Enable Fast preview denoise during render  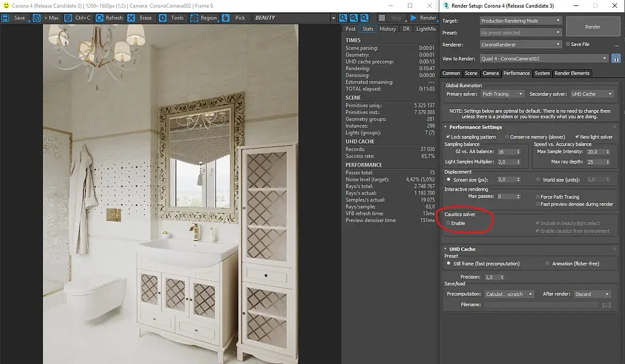[537, 204]
